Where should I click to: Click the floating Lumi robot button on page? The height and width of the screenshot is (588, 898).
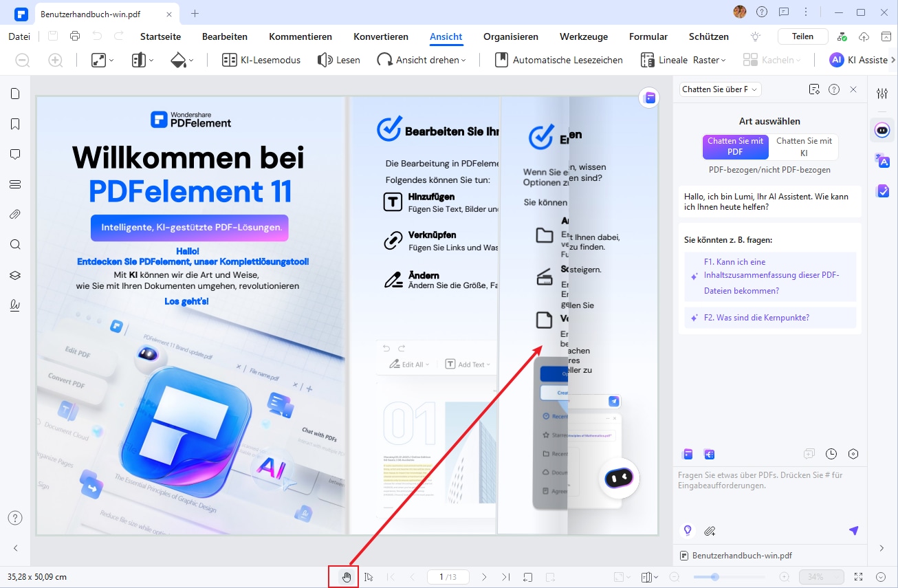pos(619,477)
